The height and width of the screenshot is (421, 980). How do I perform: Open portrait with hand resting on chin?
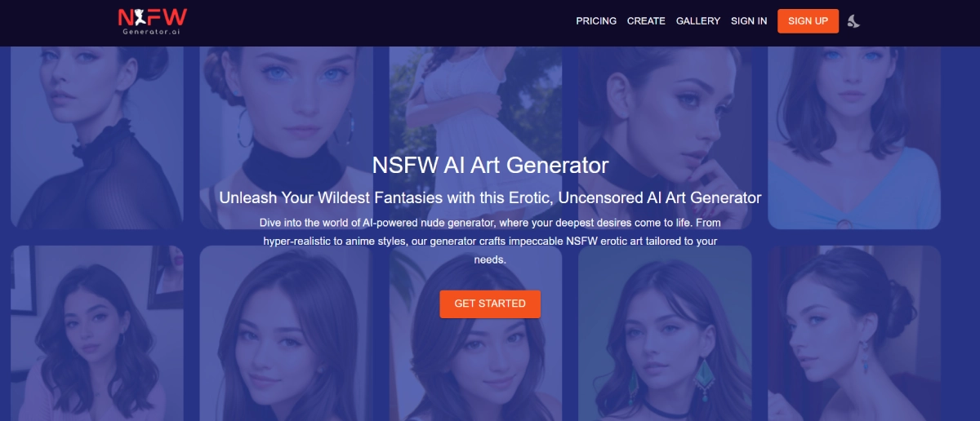point(665,137)
